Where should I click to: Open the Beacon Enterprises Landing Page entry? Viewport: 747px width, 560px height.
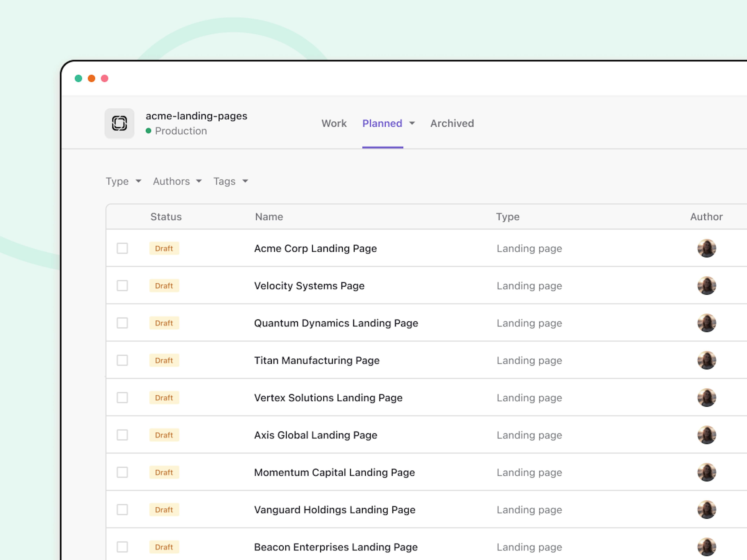tap(335, 547)
